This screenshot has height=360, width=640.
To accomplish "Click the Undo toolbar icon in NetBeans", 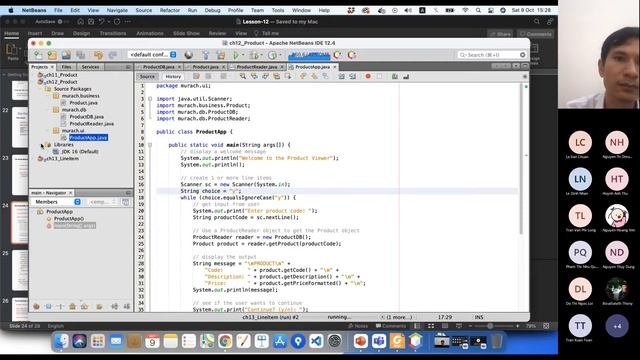I will 98,55.
